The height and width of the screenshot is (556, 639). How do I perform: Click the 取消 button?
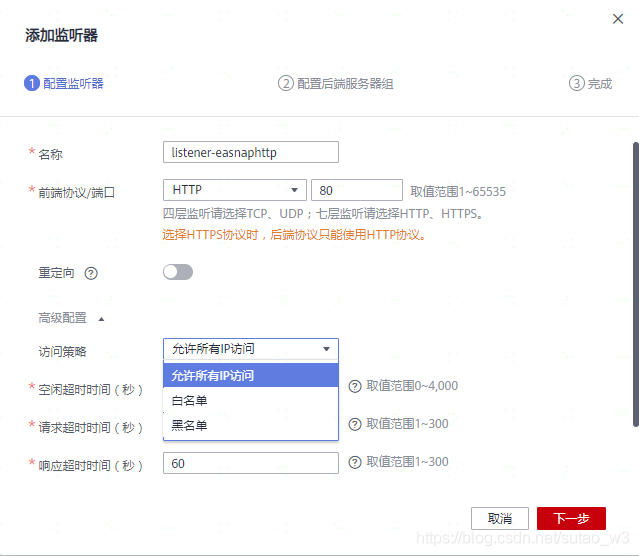(500, 518)
